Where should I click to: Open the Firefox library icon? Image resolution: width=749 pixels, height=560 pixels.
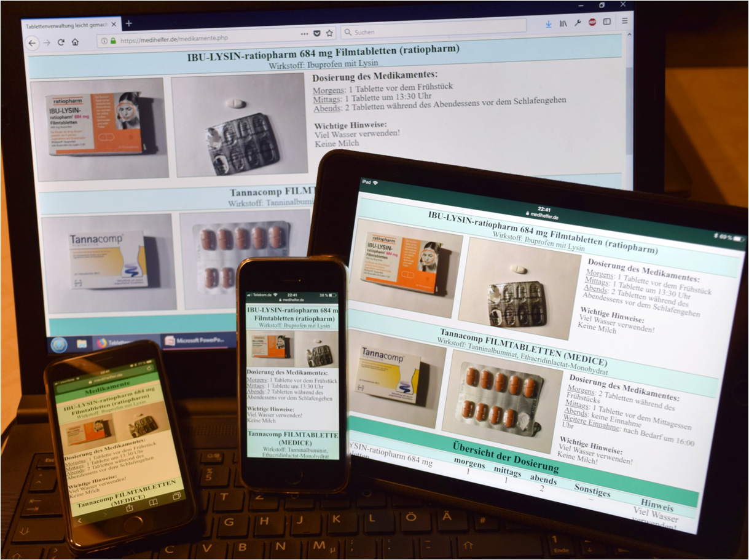pyautogui.click(x=563, y=23)
